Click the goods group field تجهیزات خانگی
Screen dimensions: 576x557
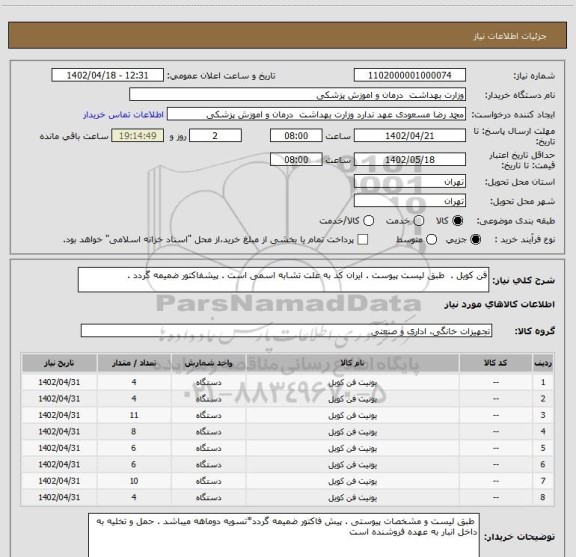point(286,331)
